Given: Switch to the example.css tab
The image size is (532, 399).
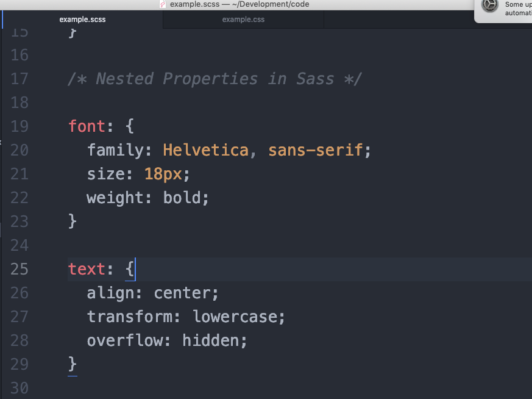Looking at the screenshot, I should pyautogui.click(x=243, y=20).
